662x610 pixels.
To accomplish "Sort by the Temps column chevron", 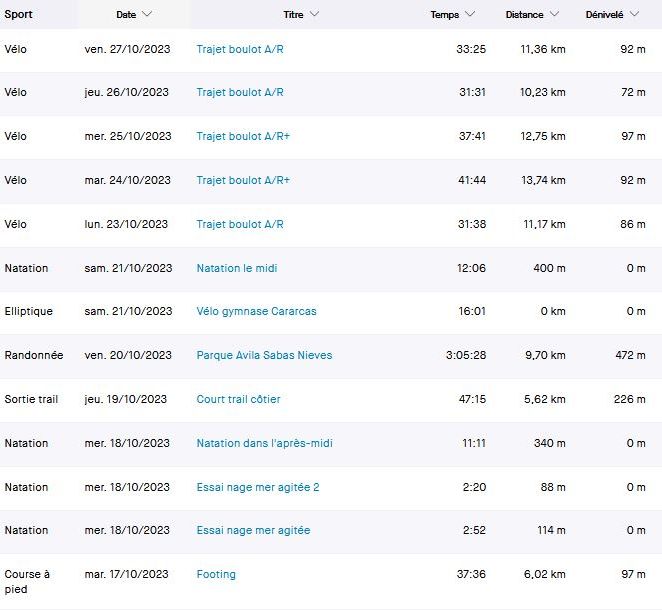I will [x=471, y=15].
